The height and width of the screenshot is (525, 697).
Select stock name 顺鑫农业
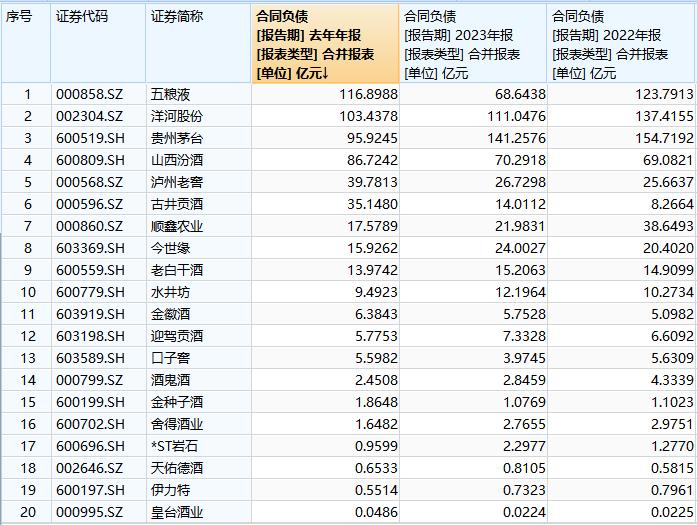(176, 226)
